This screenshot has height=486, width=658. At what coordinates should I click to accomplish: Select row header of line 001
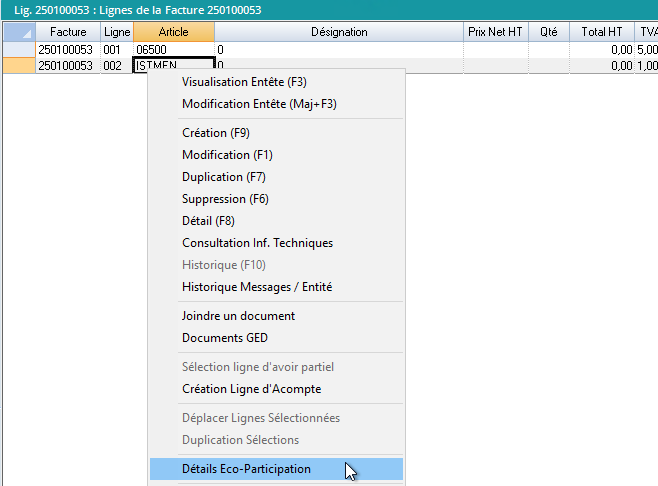[x=18, y=49]
